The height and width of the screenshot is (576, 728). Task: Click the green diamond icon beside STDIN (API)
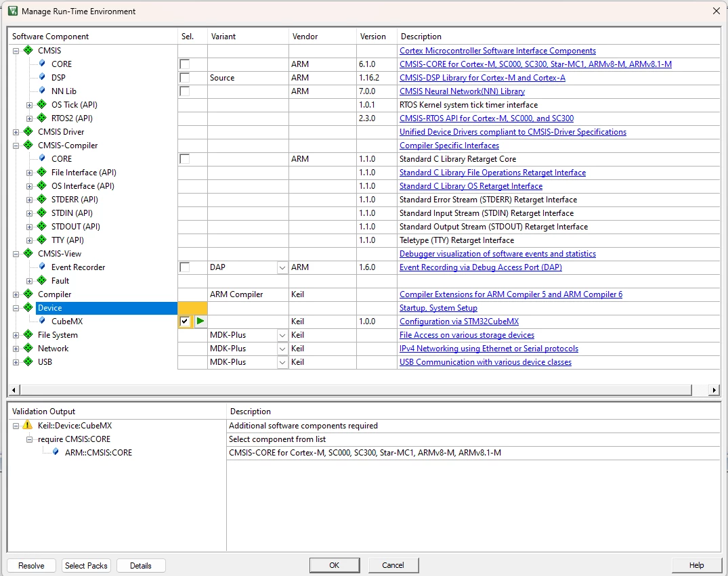point(42,213)
